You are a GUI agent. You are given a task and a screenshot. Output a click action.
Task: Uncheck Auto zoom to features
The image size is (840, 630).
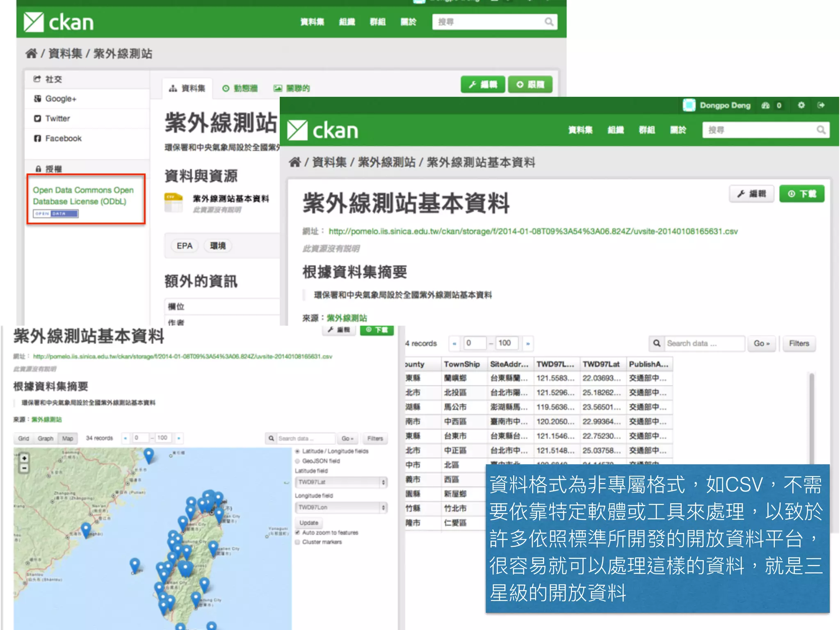(298, 532)
